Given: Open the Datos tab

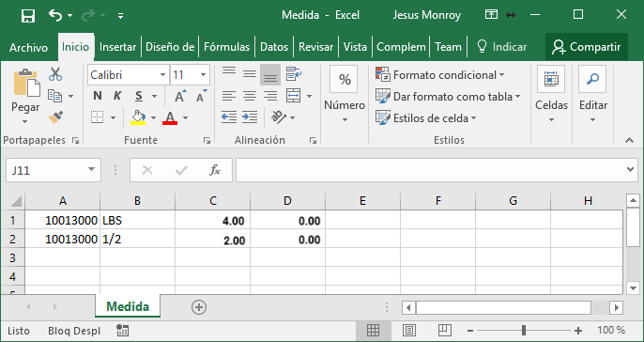Looking at the screenshot, I should pyautogui.click(x=274, y=47).
